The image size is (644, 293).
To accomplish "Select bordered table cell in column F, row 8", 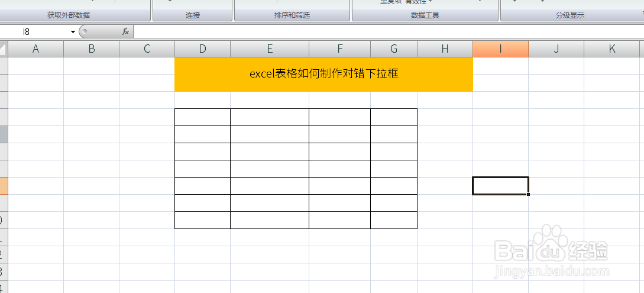I will click(x=339, y=186).
